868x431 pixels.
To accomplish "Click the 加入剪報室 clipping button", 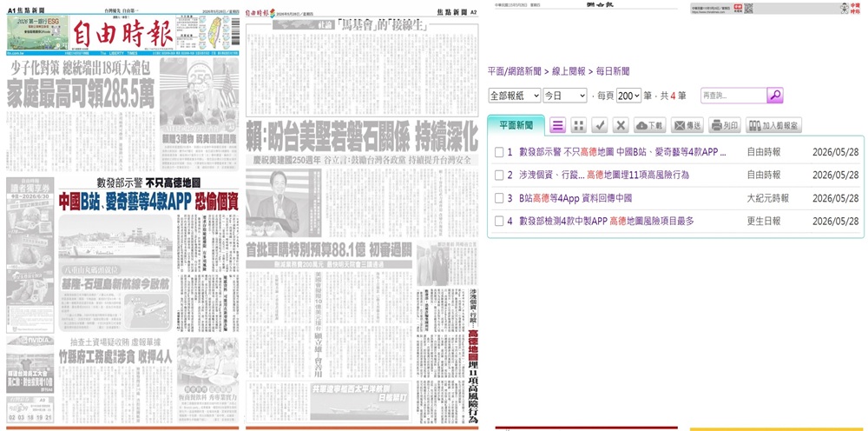I will tap(773, 125).
